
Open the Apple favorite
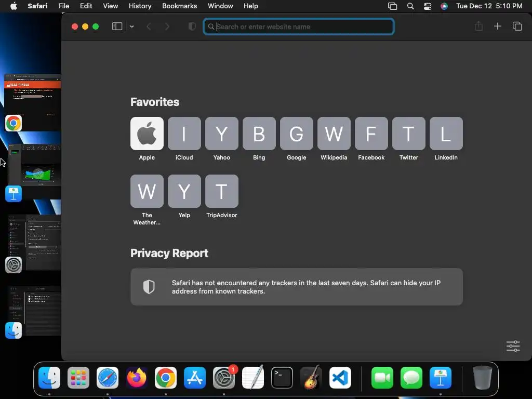(x=147, y=134)
